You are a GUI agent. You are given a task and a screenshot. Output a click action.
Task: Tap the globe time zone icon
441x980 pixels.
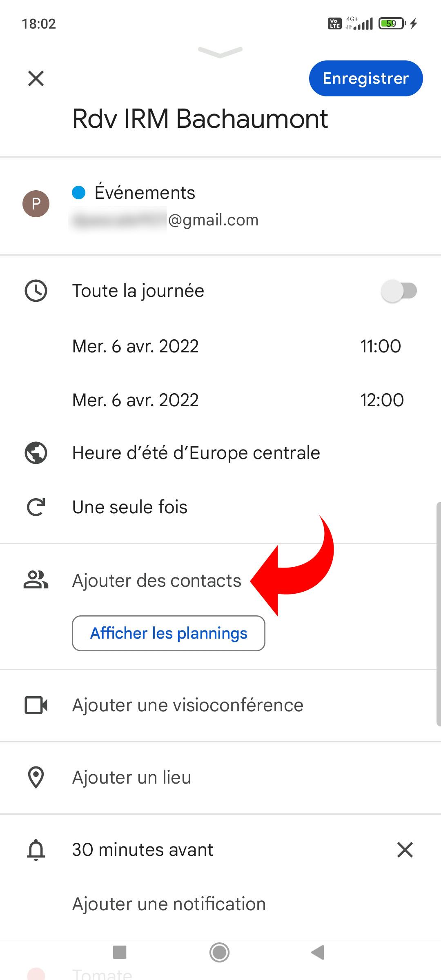[x=36, y=453]
